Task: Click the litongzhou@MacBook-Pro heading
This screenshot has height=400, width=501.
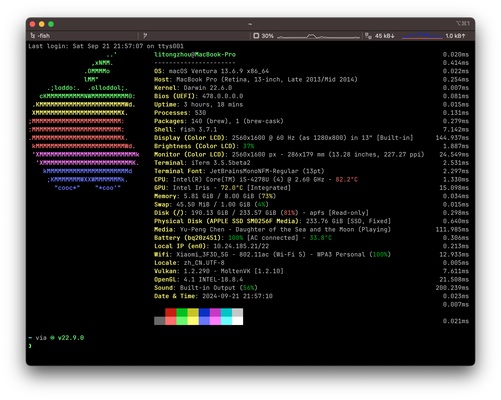Action: coord(195,54)
